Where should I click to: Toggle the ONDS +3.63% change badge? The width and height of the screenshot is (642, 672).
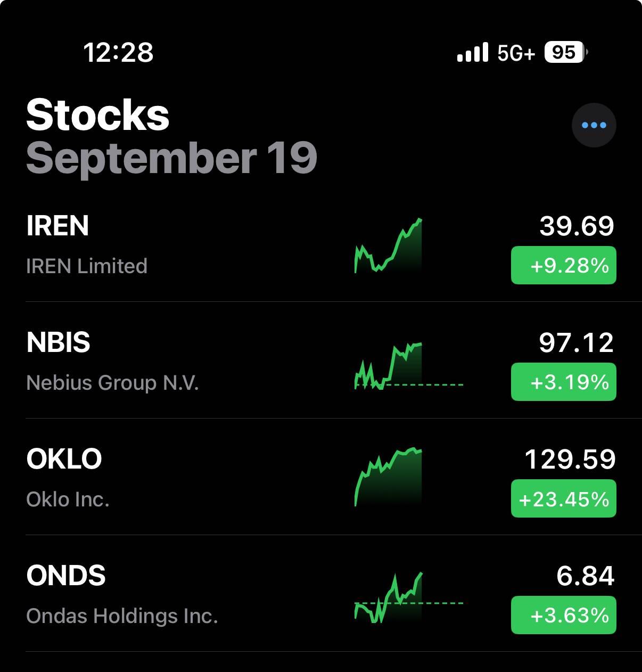click(x=563, y=615)
